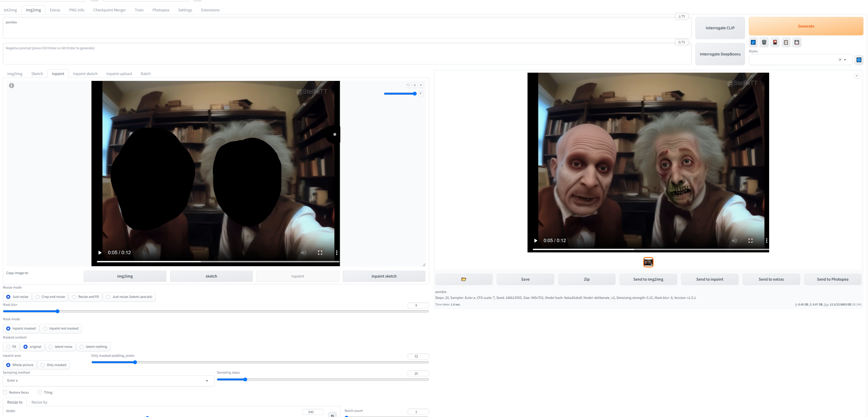This screenshot has width=868, height=417.
Task: Click the undo icon on inpaint canvas
Action: (409, 85)
